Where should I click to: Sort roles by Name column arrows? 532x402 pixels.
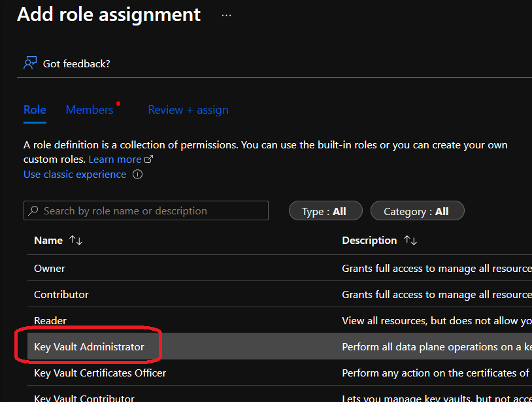pyautogui.click(x=76, y=241)
